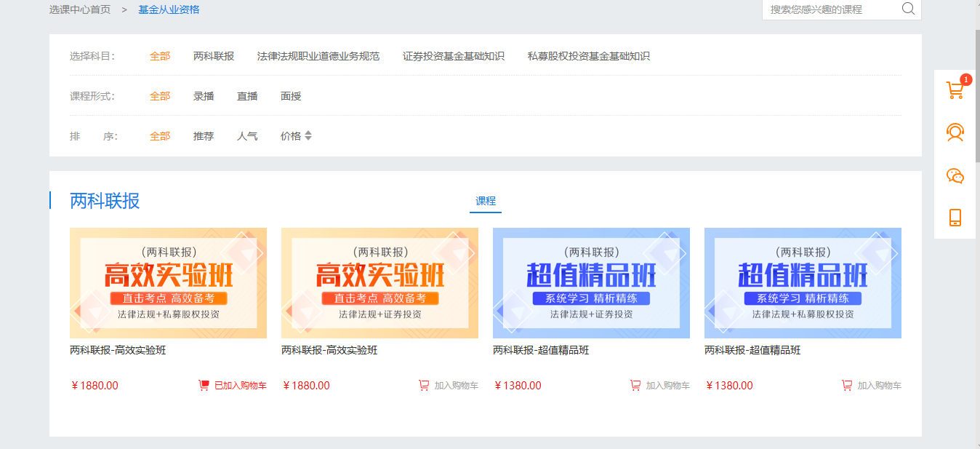Add third course 超值精品班 to cart
980x449 pixels.
pyautogui.click(x=660, y=386)
